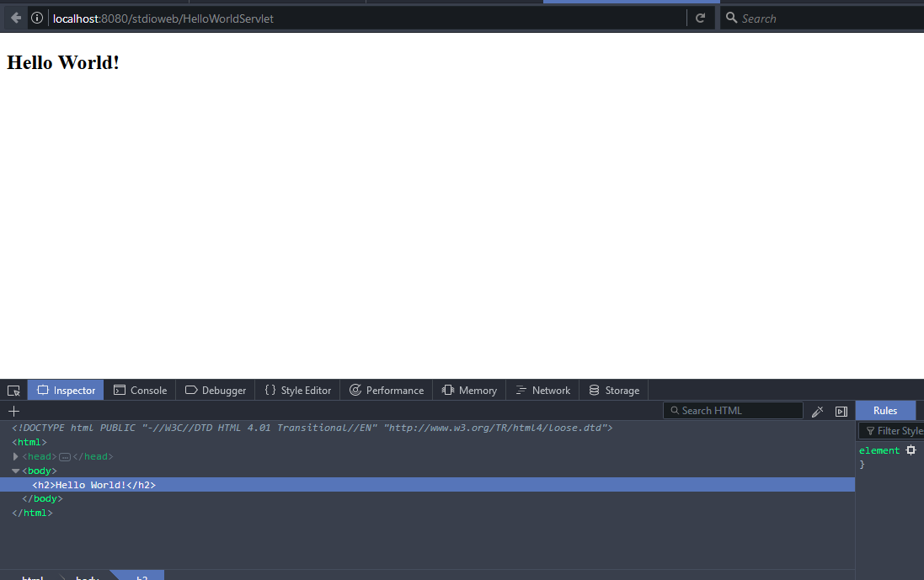The width and height of the screenshot is (924, 580).
Task: Expand the head element node
Action: click(15, 456)
